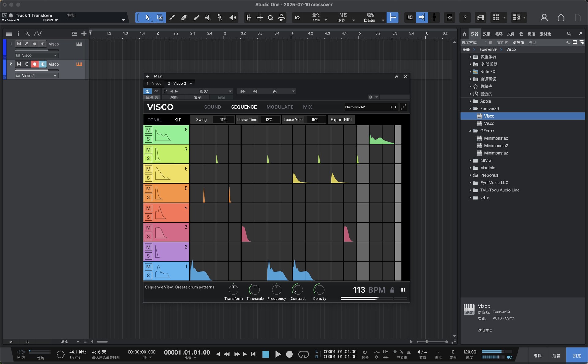Open 混音 mixer view button
This screenshot has width=588, height=364.
click(x=556, y=355)
